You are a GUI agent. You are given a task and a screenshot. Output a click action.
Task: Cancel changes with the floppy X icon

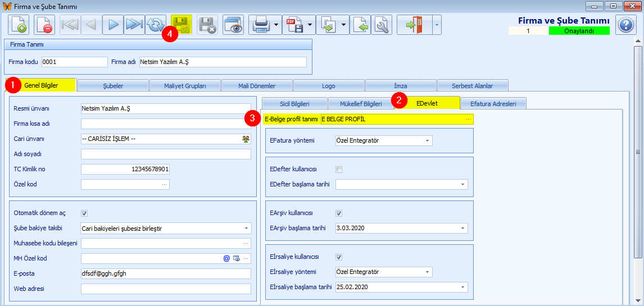(207, 24)
